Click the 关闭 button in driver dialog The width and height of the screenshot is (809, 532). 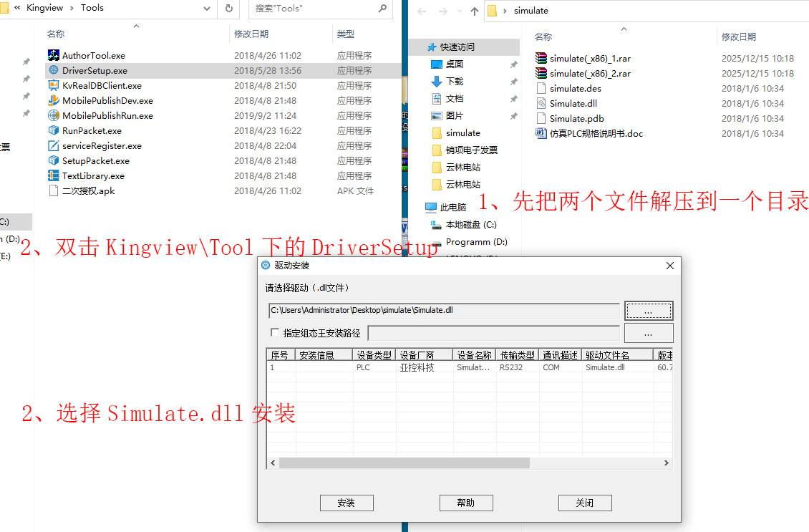point(585,503)
